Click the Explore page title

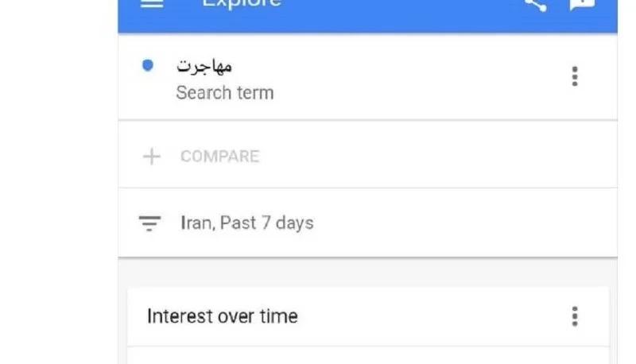click(x=242, y=4)
